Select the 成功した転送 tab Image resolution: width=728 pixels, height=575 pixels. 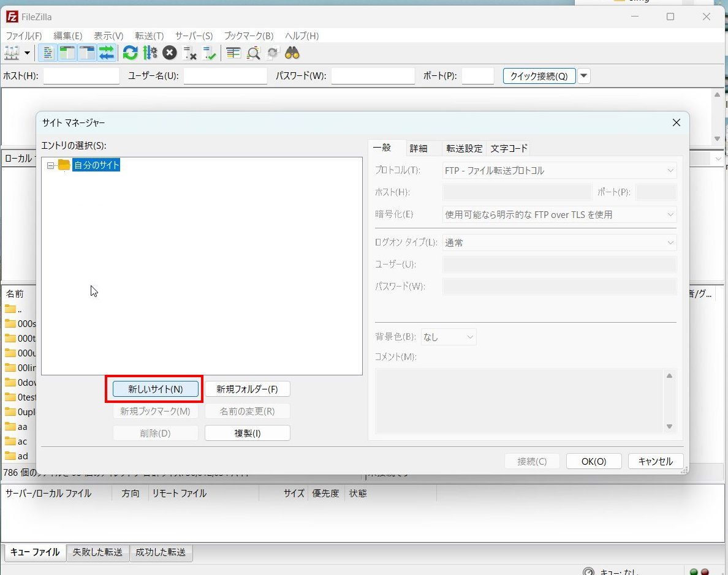(161, 552)
